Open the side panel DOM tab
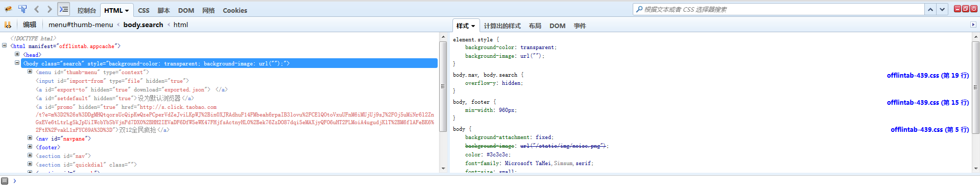 557,26
